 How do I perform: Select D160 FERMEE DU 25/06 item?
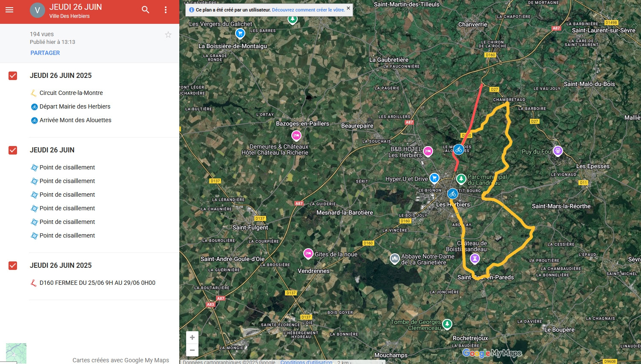pos(98,283)
